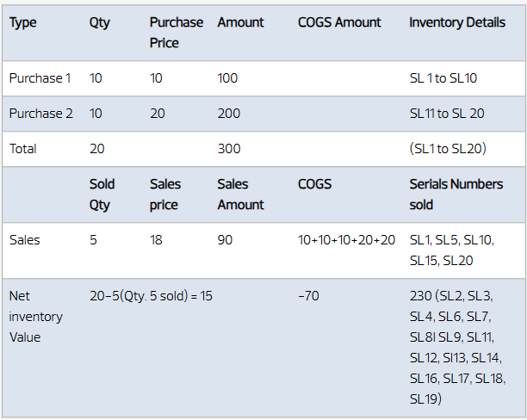Click the "Total" row label

[x=23, y=149]
